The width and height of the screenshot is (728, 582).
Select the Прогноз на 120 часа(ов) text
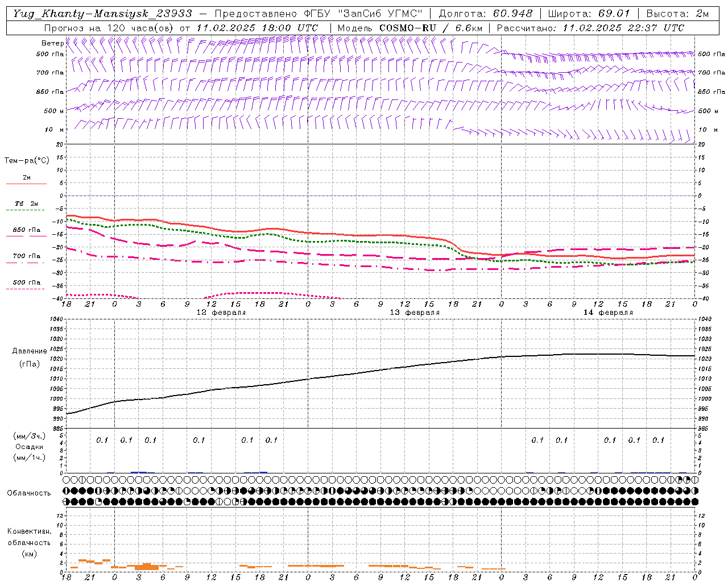coord(109,28)
